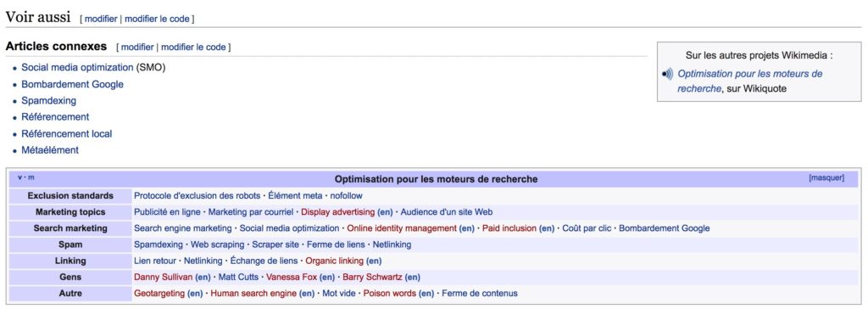Open the Ferme de liens link
The height and width of the screenshot is (309, 868).
pyautogui.click(x=336, y=244)
